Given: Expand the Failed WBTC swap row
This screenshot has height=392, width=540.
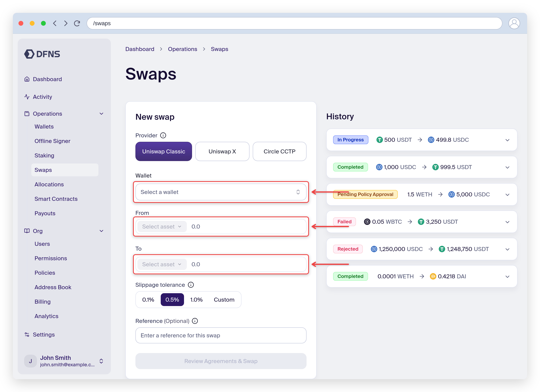Looking at the screenshot, I should (507, 222).
